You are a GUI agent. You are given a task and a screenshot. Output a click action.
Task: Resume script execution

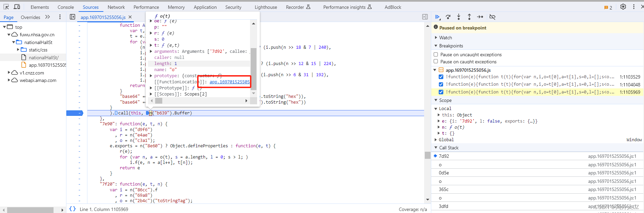(x=437, y=17)
